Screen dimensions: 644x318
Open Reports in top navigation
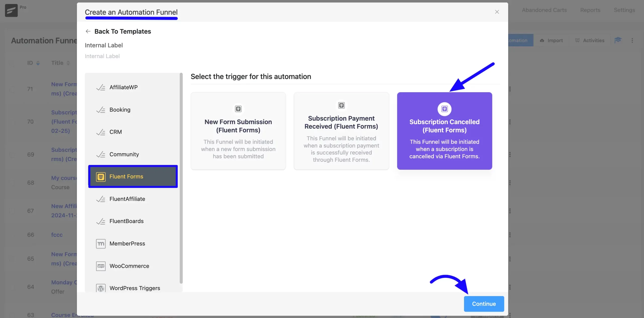point(590,10)
